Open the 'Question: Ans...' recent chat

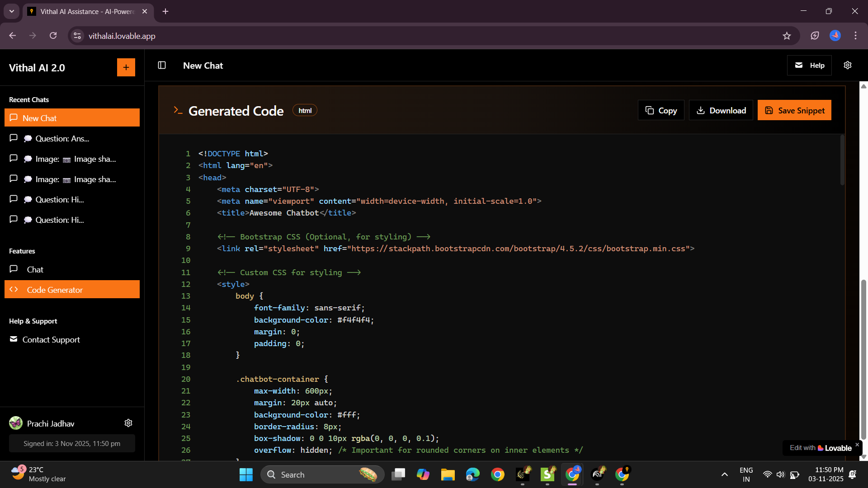(62, 139)
